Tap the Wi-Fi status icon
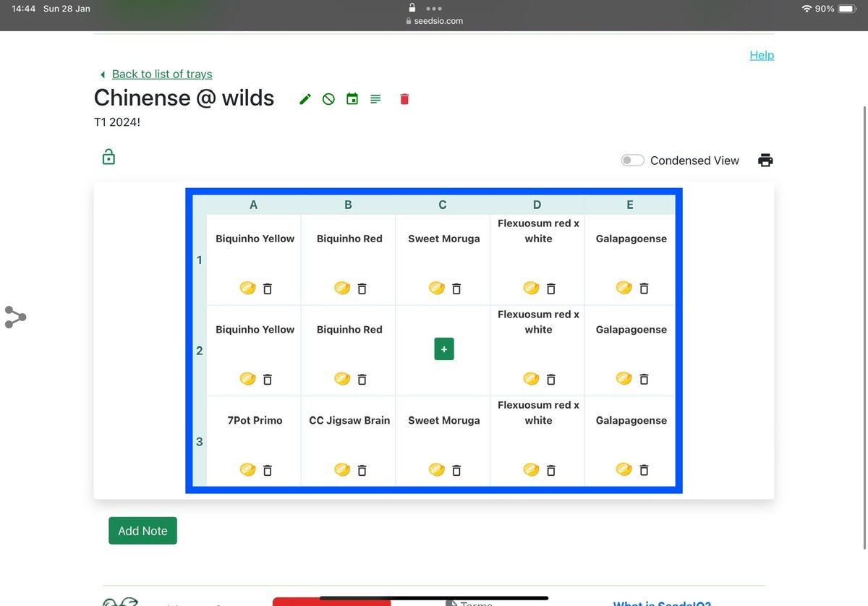Image resolution: width=868 pixels, height=606 pixels. 807,9
